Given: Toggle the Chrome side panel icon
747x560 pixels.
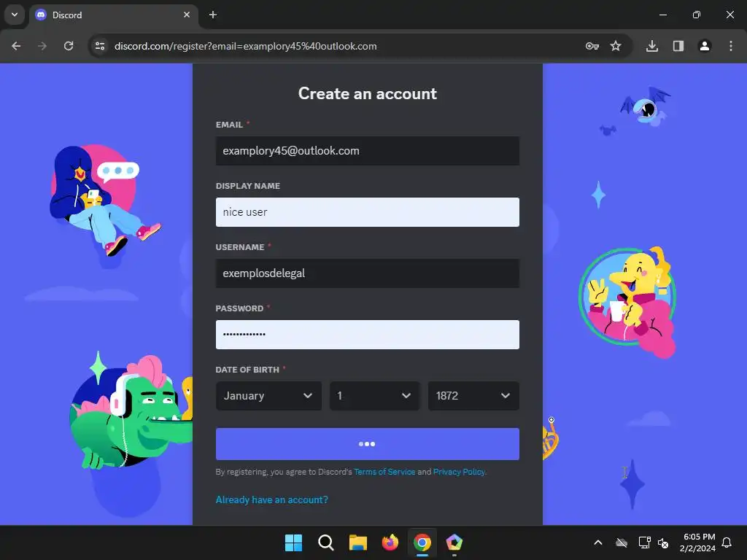Looking at the screenshot, I should tap(678, 46).
